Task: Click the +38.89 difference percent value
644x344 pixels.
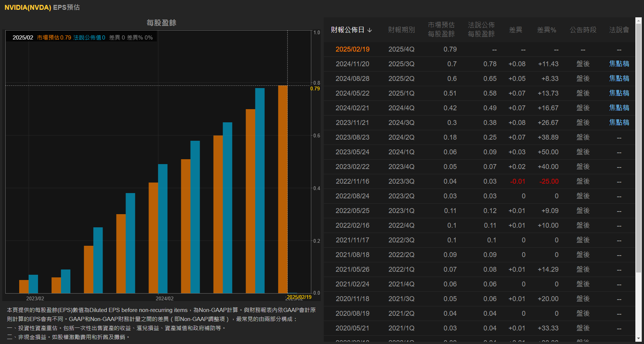Action: point(548,137)
